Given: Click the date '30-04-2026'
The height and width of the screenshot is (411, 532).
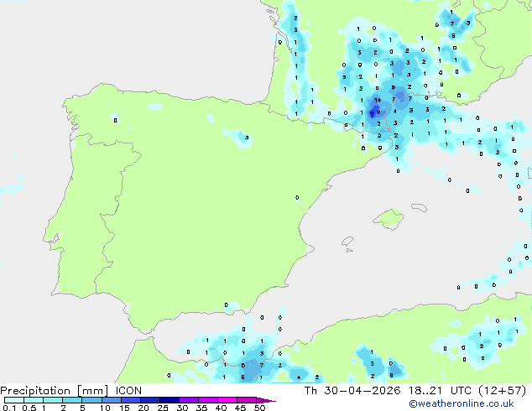Looking at the screenshot, I should [x=362, y=391].
